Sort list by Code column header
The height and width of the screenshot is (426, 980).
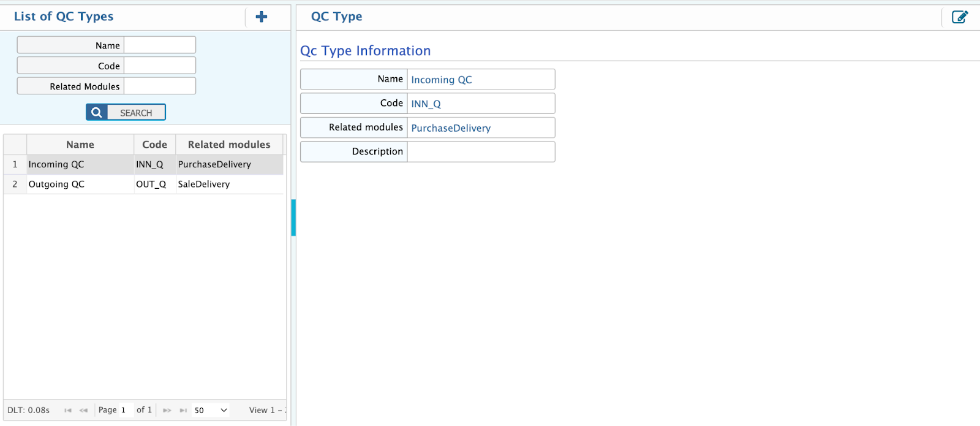(154, 145)
